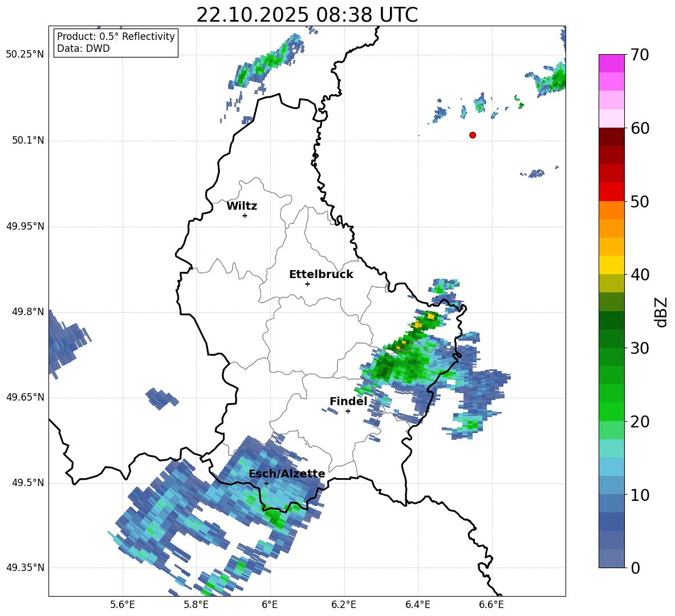
Task: Select the Esch/Alzette city label
Action: [x=287, y=474]
